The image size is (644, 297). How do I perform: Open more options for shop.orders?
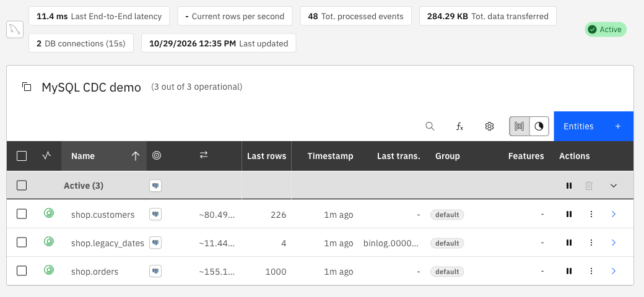(591, 271)
